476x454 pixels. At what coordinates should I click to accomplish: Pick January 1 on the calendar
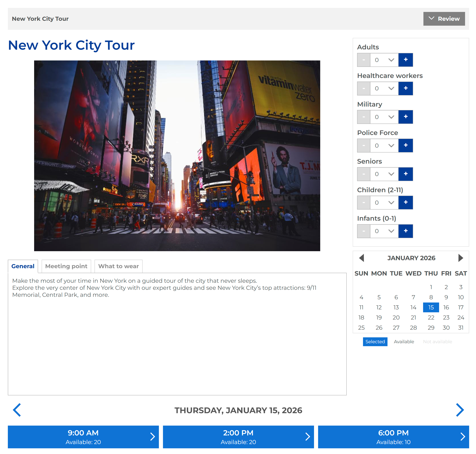click(x=431, y=287)
